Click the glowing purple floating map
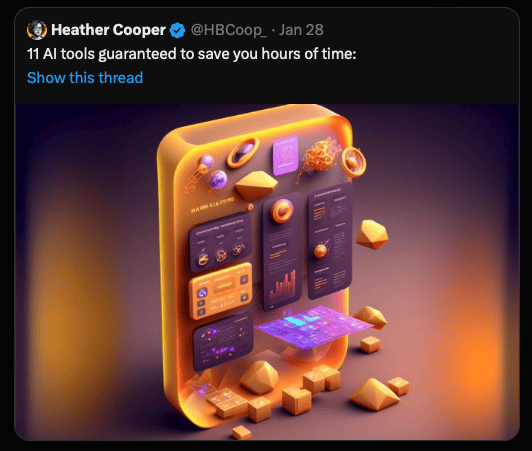Viewport: 532px width, 451px height. point(314,327)
